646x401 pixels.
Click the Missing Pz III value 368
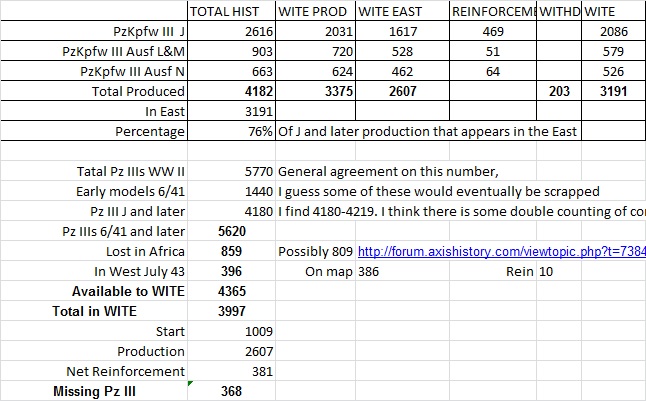click(231, 391)
